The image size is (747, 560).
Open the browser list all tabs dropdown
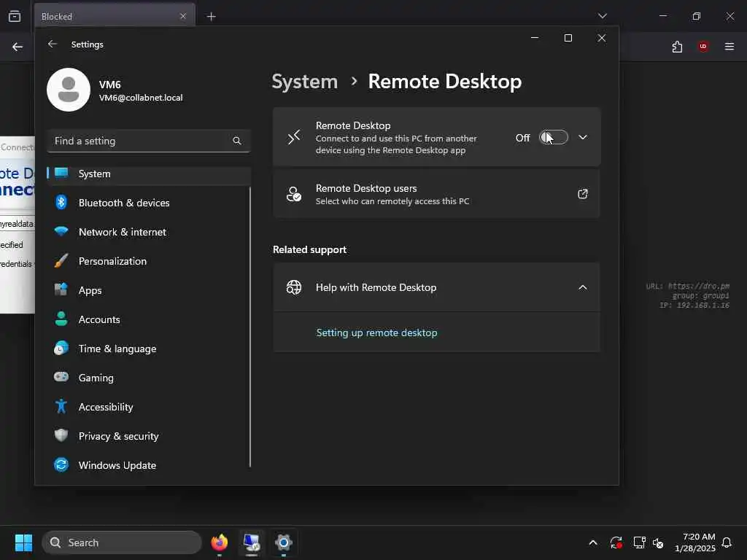(x=603, y=16)
